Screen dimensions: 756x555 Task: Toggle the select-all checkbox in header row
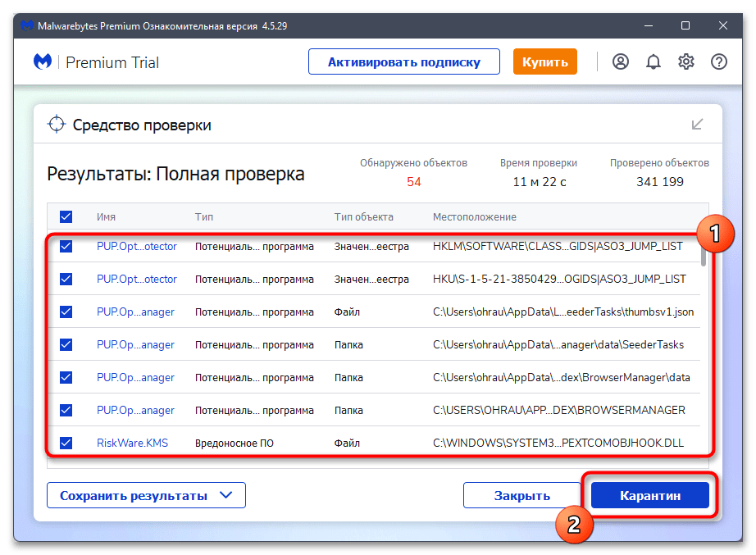coord(66,216)
